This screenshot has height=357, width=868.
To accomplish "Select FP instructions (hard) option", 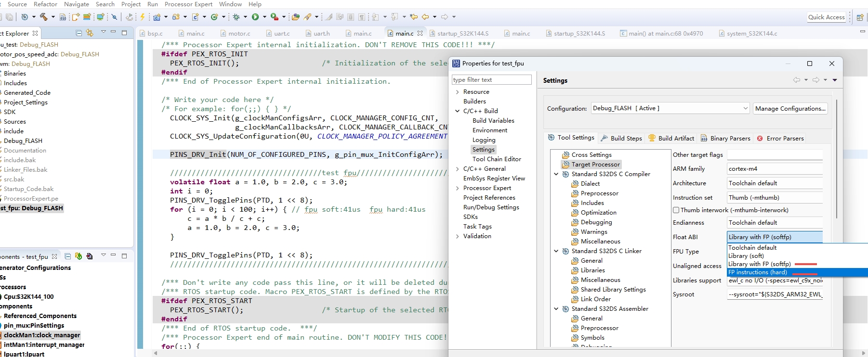I will point(758,272).
